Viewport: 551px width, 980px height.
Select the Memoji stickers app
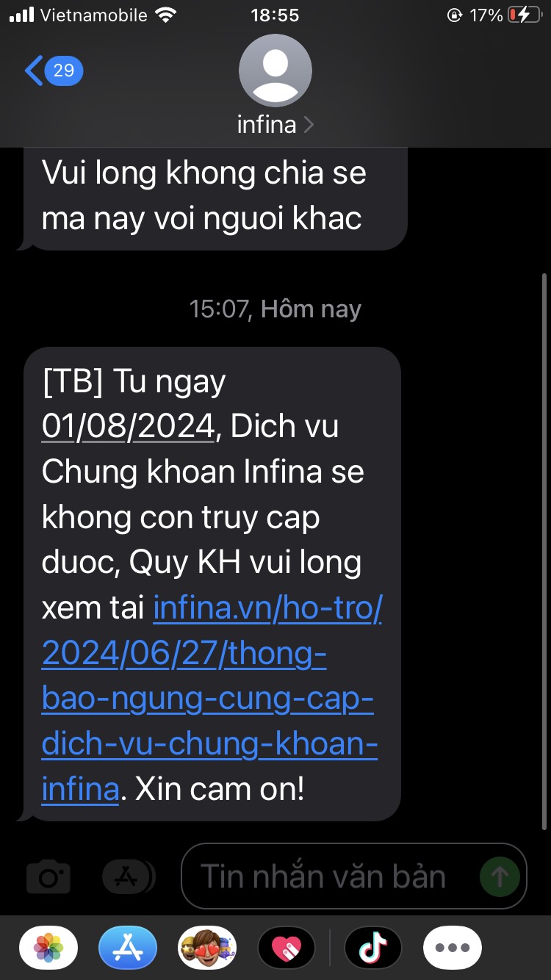click(x=207, y=948)
